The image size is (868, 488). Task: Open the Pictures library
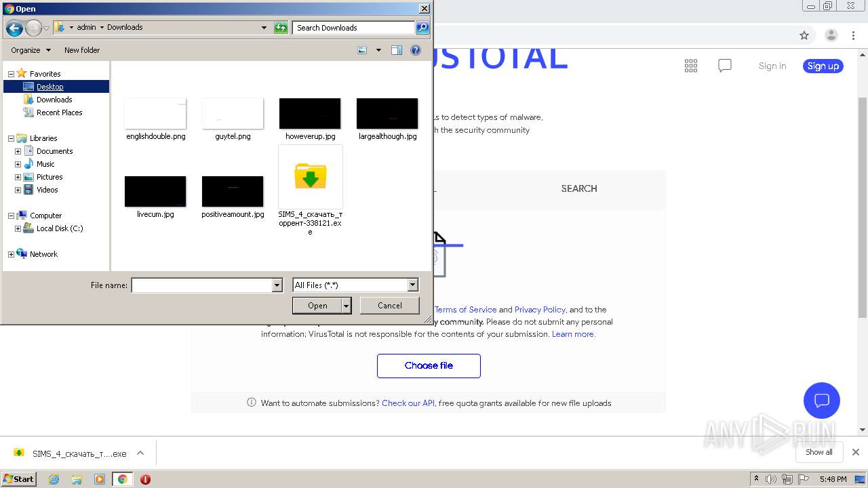(x=50, y=177)
